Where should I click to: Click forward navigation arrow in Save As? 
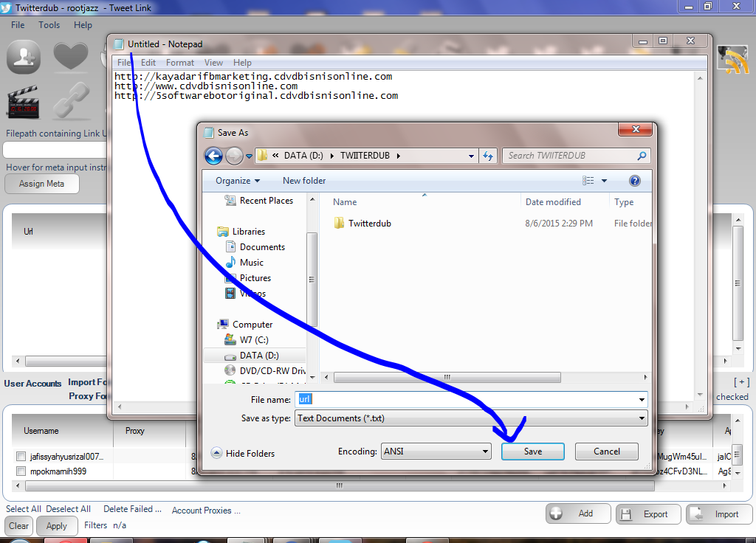click(x=234, y=156)
